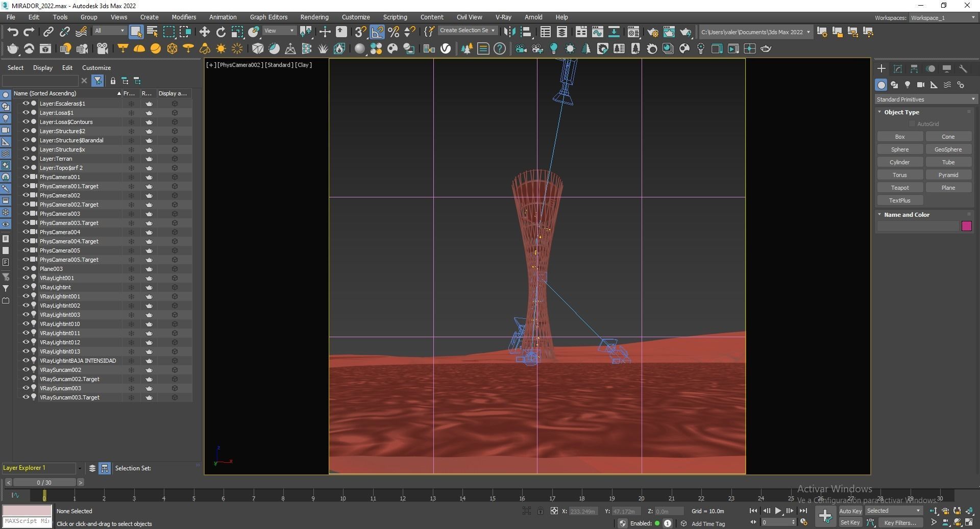Viewport: 980px width, 529px height.
Task: Click the Cameras category icon
Action: pos(920,85)
